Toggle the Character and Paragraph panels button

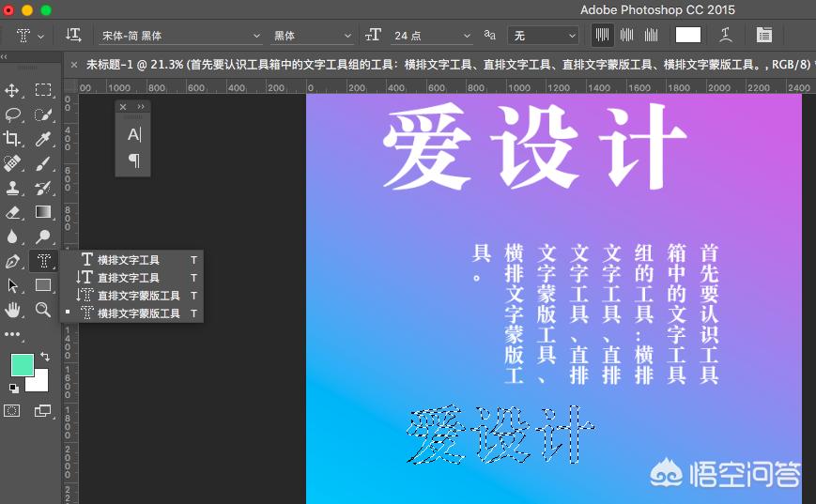[764, 36]
